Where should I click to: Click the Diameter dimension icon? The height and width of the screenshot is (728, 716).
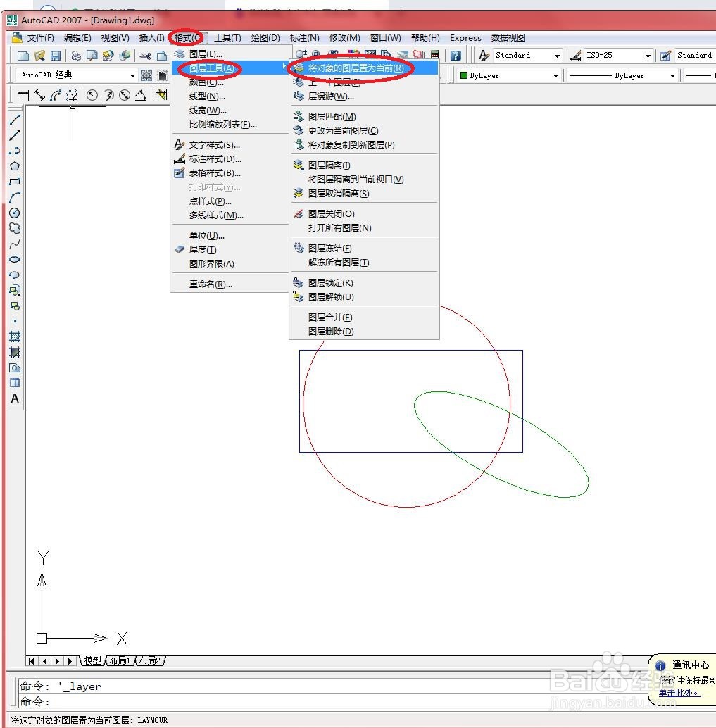pyautogui.click(x=125, y=95)
